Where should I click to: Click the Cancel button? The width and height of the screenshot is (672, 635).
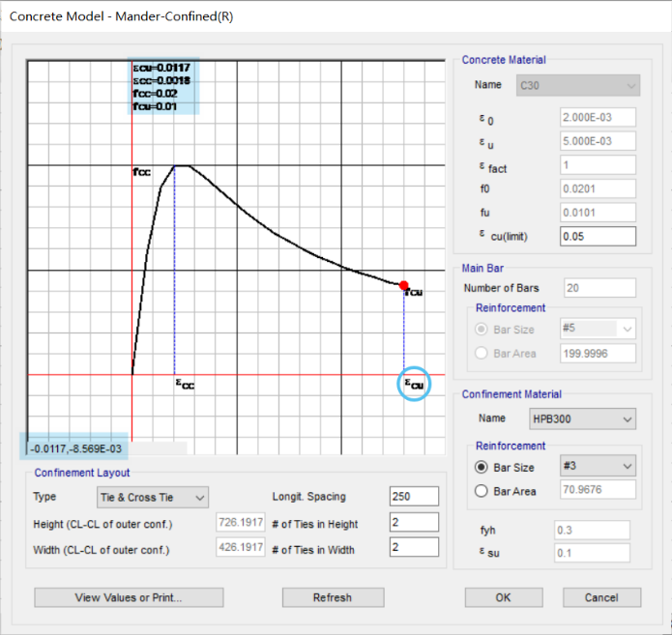(601, 597)
